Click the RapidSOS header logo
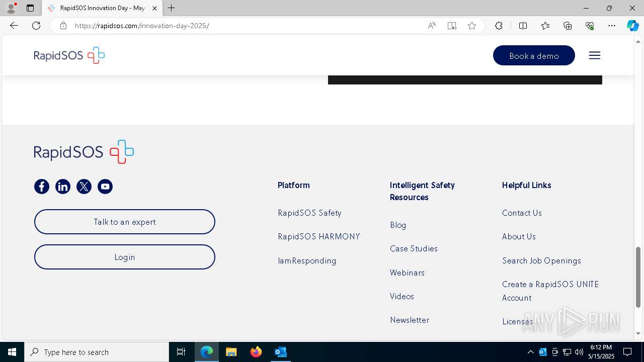 tap(69, 55)
